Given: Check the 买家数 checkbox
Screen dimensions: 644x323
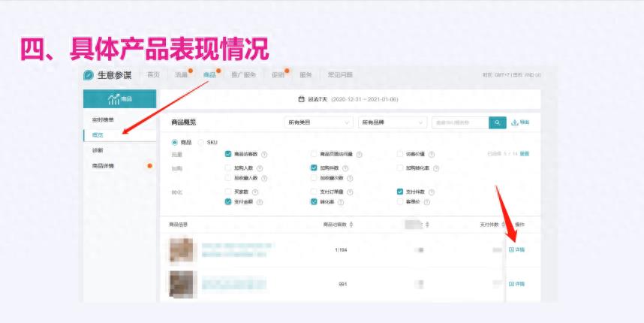Looking at the screenshot, I should point(228,192).
